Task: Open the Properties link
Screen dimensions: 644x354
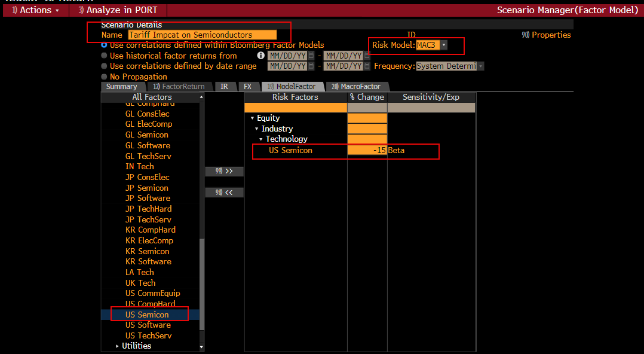Action: coord(546,35)
